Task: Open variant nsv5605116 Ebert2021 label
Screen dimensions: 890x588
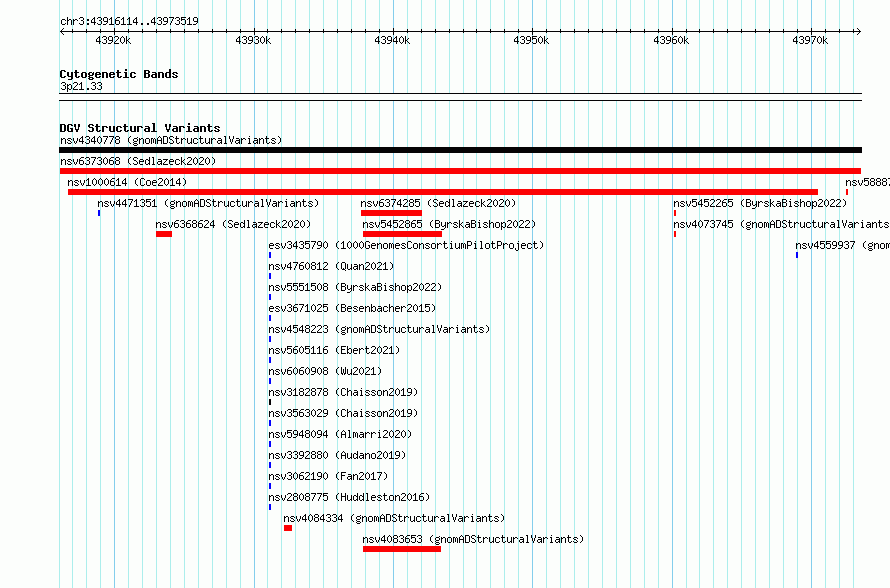Action: pyautogui.click(x=334, y=350)
